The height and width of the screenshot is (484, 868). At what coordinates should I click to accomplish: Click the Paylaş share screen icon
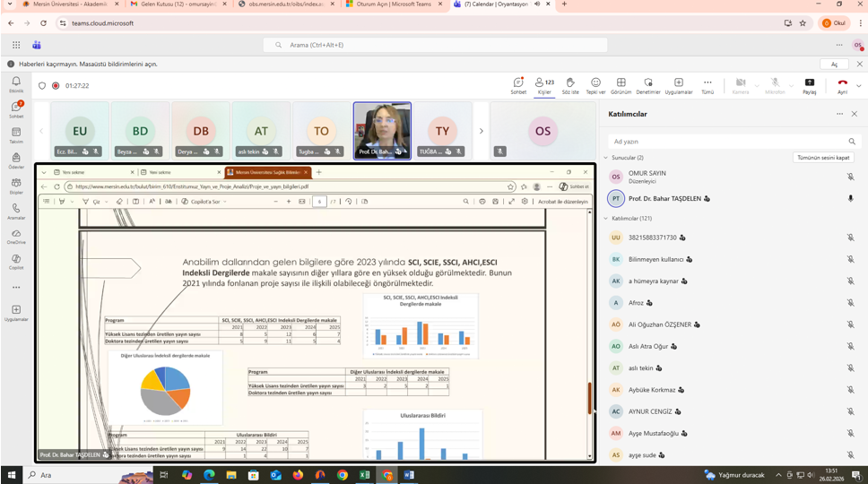click(x=809, y=84)
